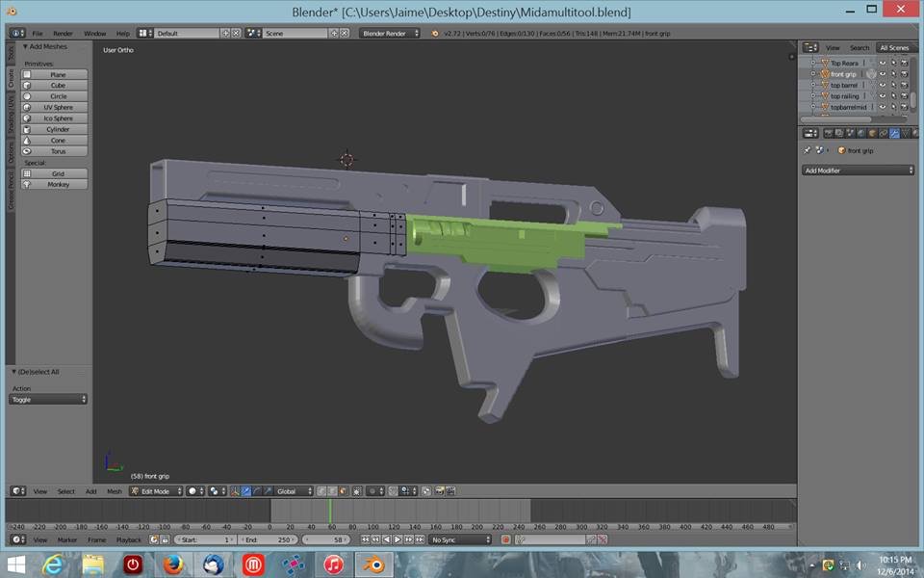Open the File menu
Image resolution: width=924 pixels, height=578 pixels.
click(x=38, y=34)
